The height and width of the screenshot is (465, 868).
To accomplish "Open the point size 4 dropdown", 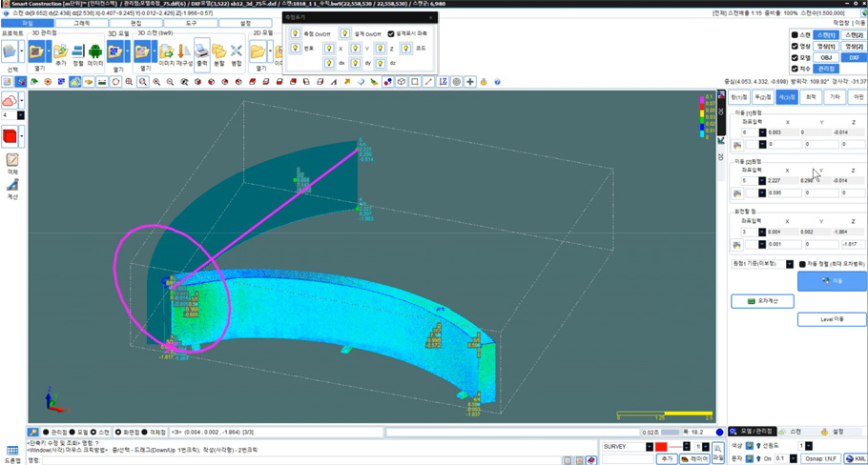I will tap(20, 115).
